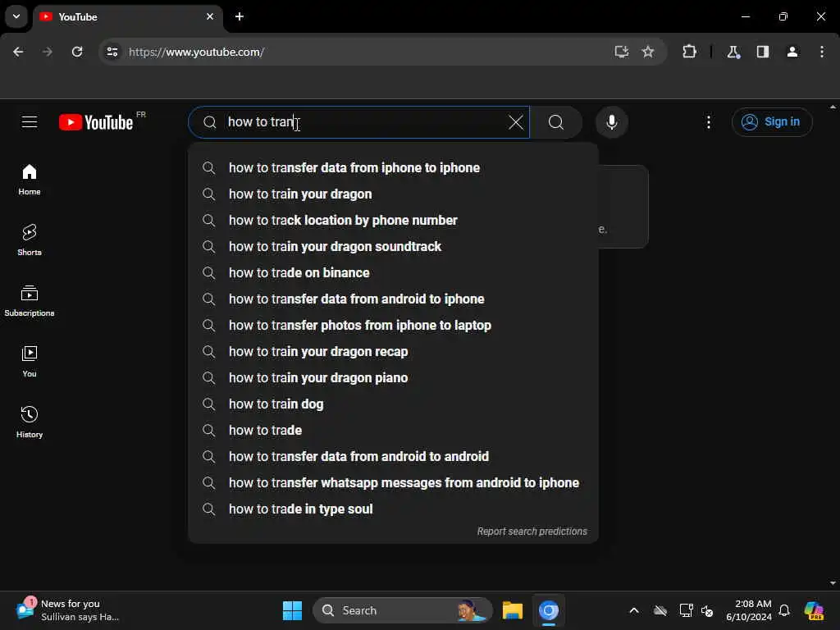The height and width of the screenshot is (630, 840).
Task: Select 'how to transfer data from android to iphone'
Action: tap(393, 299)
